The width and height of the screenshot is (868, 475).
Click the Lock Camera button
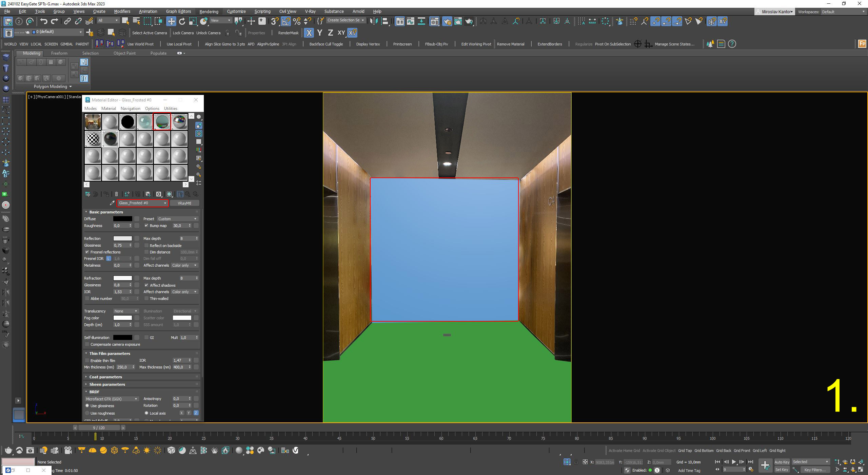[183, 33]
